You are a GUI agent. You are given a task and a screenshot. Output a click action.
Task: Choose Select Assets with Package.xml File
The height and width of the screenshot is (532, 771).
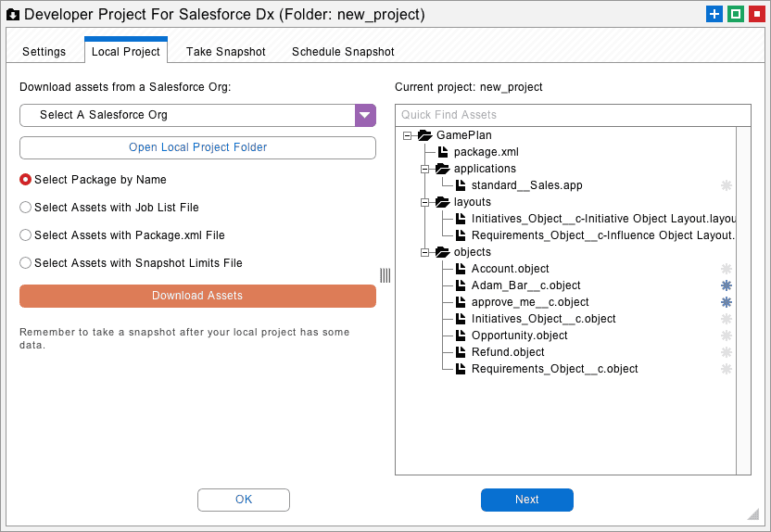[x=26, y=235]
